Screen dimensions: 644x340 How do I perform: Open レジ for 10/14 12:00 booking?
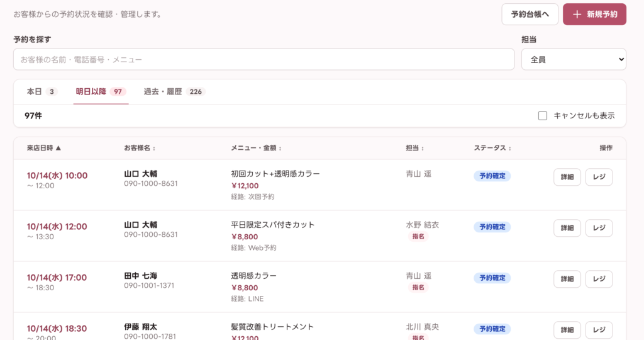(x=599, y=228)
